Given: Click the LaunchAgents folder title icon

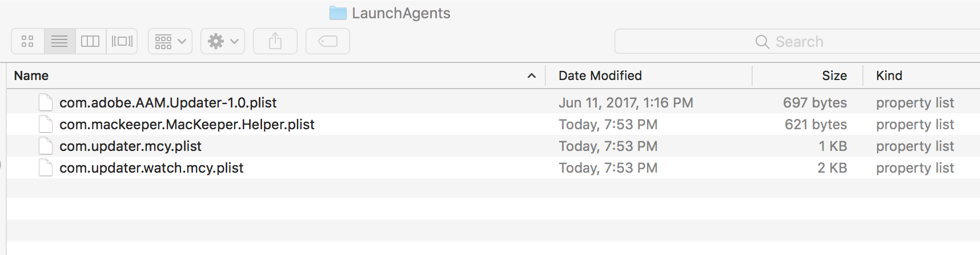Looking at the screenshot, I should (x=338, y=13).
